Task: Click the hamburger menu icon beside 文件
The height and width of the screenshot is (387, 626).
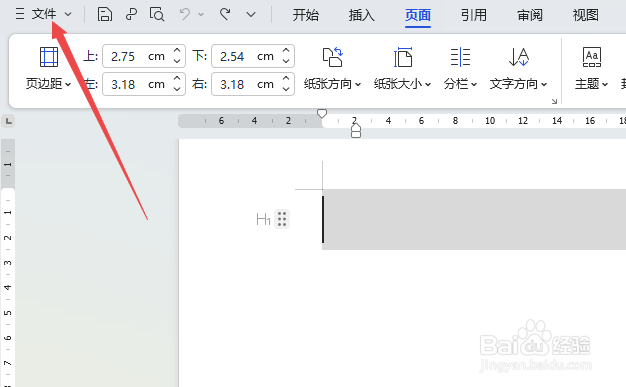Action: tap(20, 14)
